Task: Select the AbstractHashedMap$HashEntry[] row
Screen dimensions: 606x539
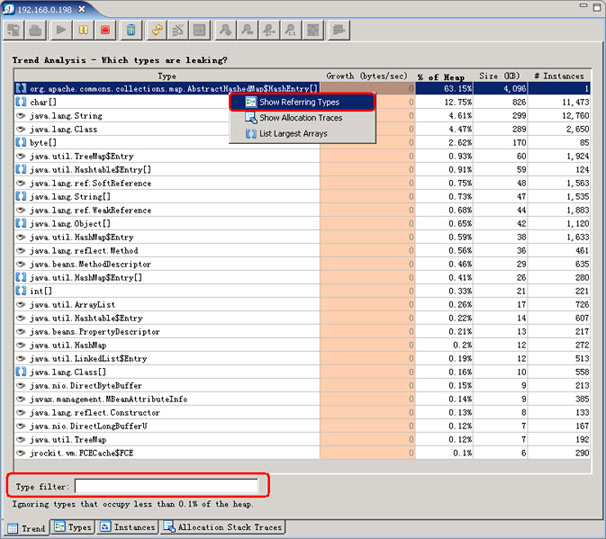Action: point(302,88)
